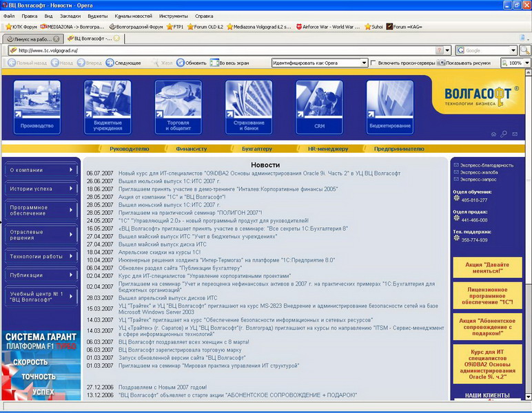Click the Акция "Давайте меняться!" yellow banner
Screen dimensions: 532x413
click(x=487, y=268)
